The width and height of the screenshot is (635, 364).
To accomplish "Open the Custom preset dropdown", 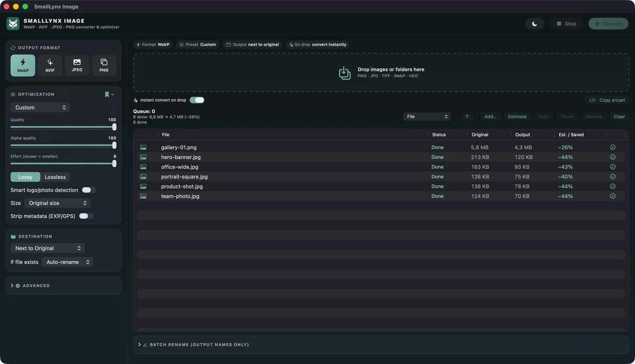I will tap(40, 107).
